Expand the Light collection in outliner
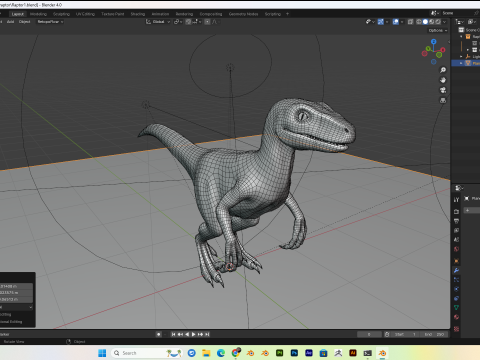The image size is (480, 360). (461, 57)
